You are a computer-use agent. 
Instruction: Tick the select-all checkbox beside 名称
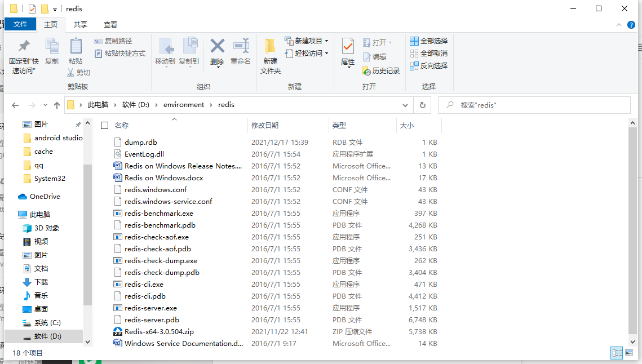click(x=104, y=125)
